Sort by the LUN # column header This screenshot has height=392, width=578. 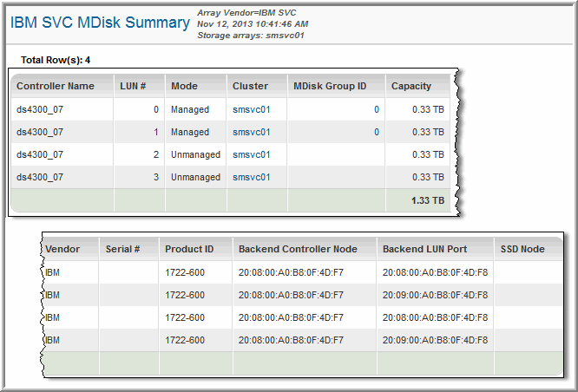pyautogui.click(x=133, y=87)
